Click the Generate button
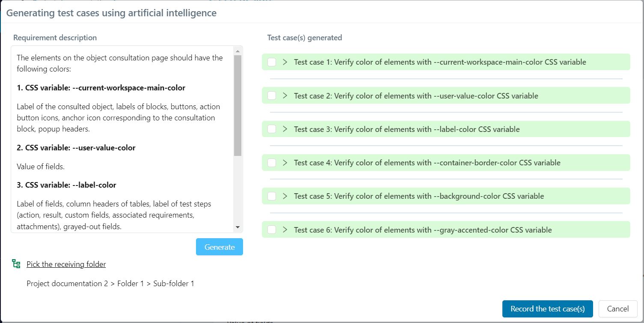The width and height of the screenshot is (644, 323). click(219, 247)
